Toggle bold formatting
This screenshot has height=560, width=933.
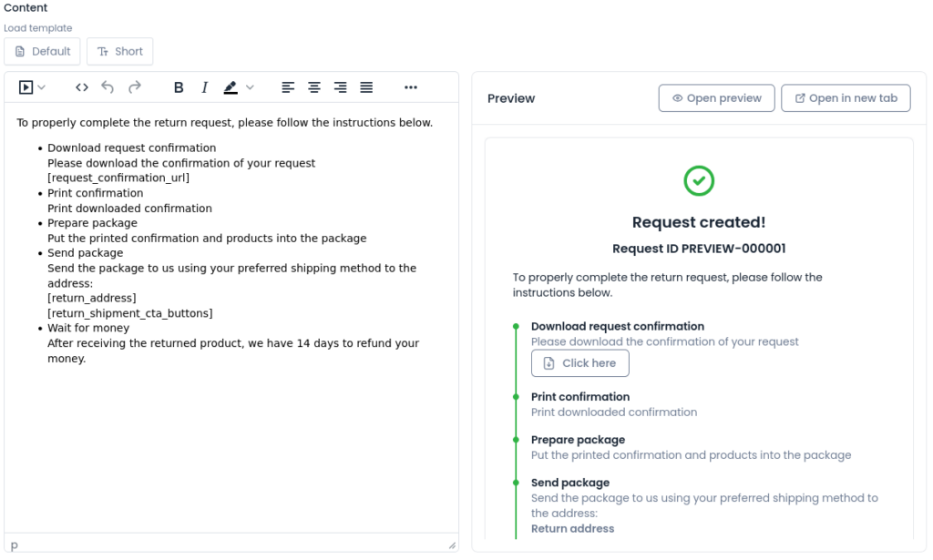179,87
